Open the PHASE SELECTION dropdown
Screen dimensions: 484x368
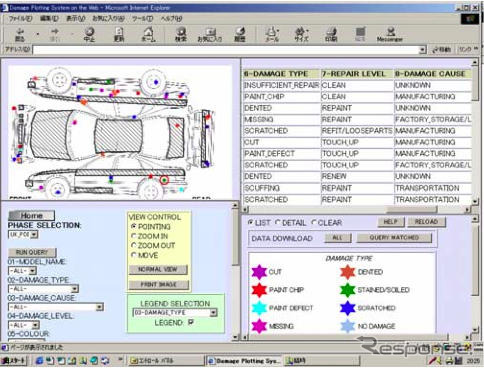click(x=23, y=234)
